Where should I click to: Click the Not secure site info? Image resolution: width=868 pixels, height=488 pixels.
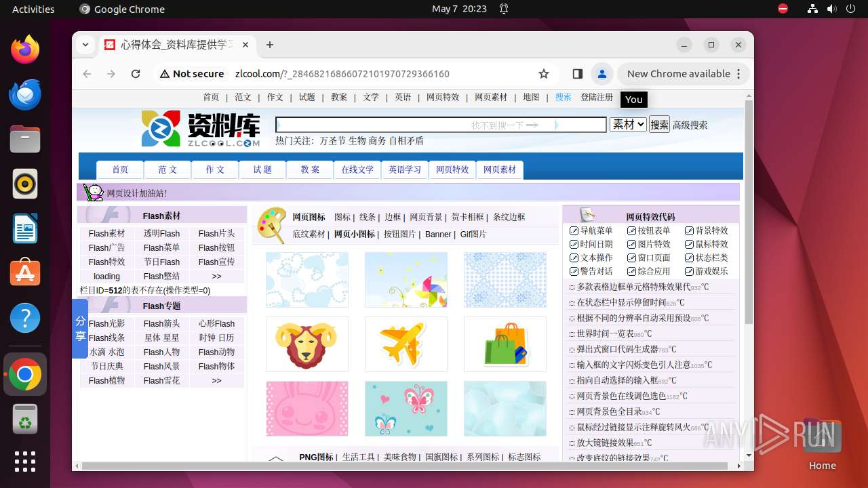pos(192,74)
